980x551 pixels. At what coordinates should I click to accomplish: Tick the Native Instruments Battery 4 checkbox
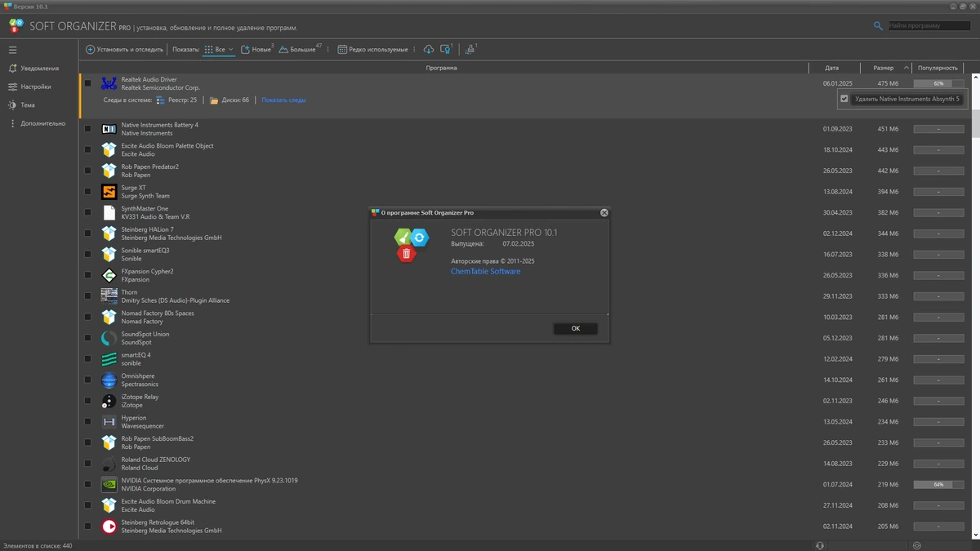click(x=88, y=129)
